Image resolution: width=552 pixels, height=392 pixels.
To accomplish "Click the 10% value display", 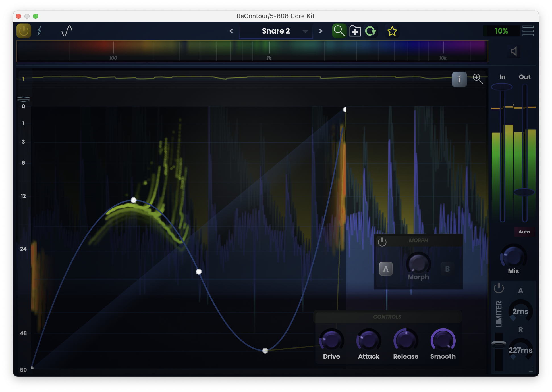I will pos(501,31).
